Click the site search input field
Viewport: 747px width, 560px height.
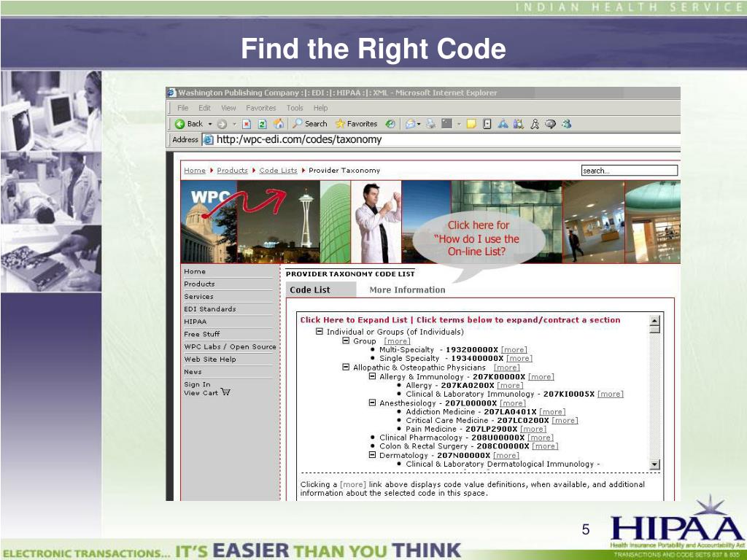tap(630, 171)
